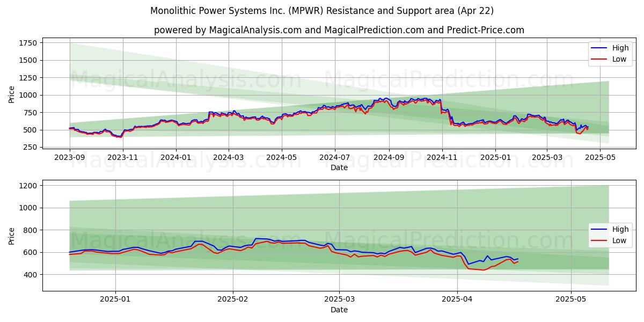Click the 2025-03 tick on bottom chart

[x=339, y=301]
